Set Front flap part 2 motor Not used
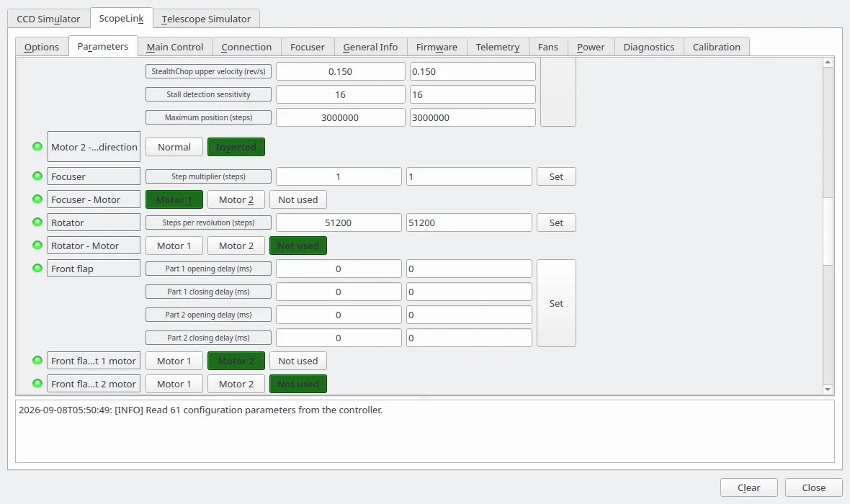Image resolution: width=850 pixels, height=504 pixels. (298, 384)
